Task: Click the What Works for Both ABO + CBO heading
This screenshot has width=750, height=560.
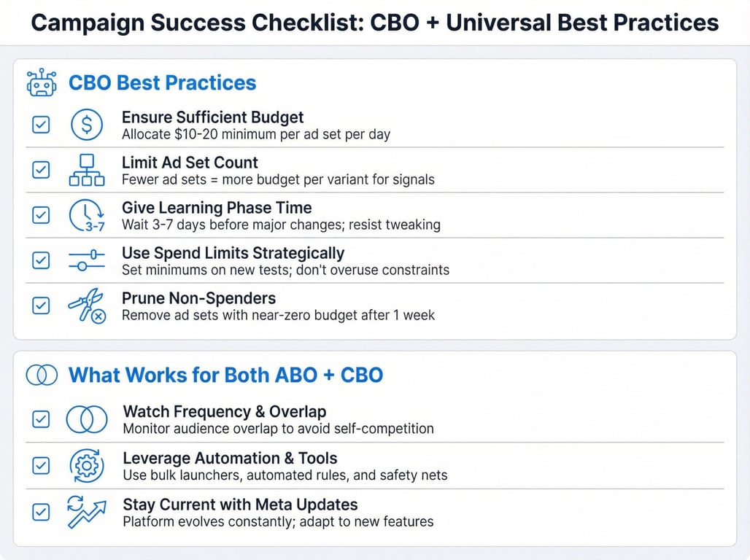Action: (225, 376)
